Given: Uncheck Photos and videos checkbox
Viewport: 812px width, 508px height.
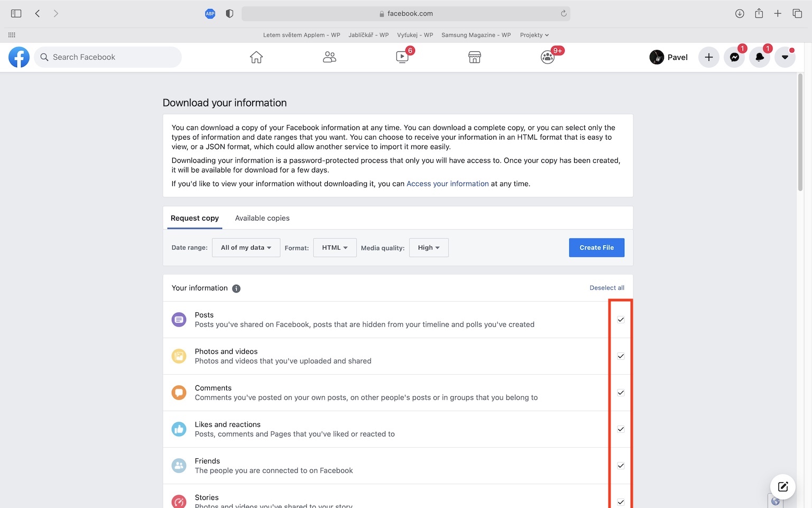Looking at the screenshot, I should click(621, 356).
